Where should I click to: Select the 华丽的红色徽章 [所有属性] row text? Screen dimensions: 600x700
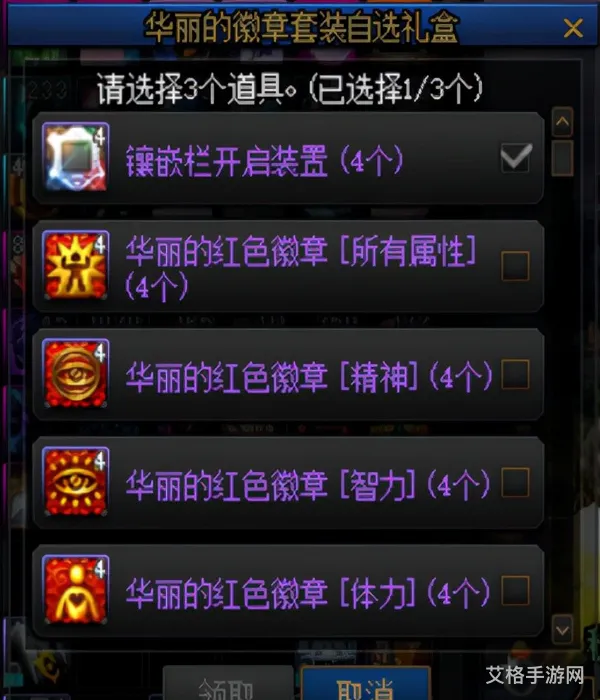click(x=301, y=268)
